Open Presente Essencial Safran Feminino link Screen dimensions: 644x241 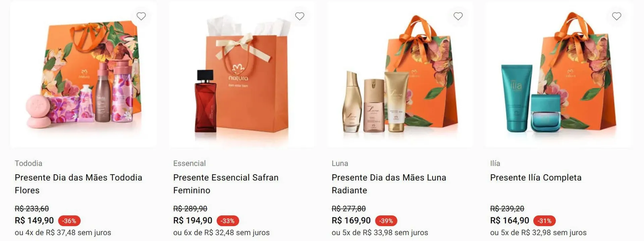[226, 184]
